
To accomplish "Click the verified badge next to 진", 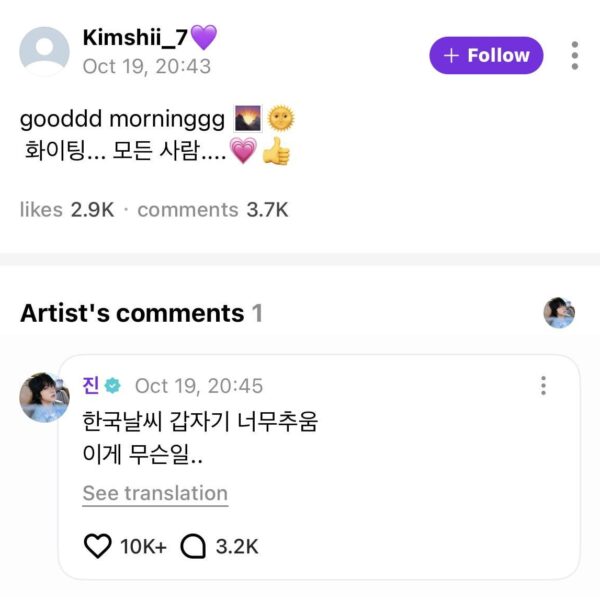I will tap(113, 386).
